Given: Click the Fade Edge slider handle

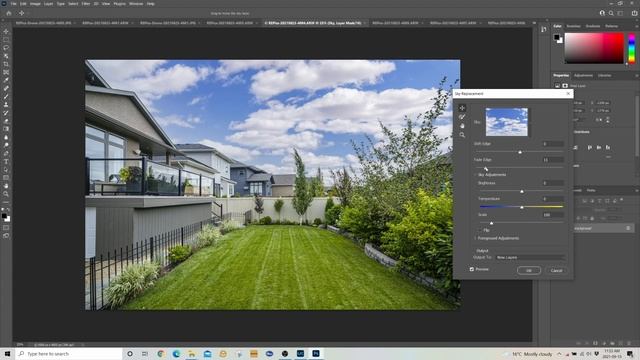Looking at the screenshot, I should coord(486,168).
